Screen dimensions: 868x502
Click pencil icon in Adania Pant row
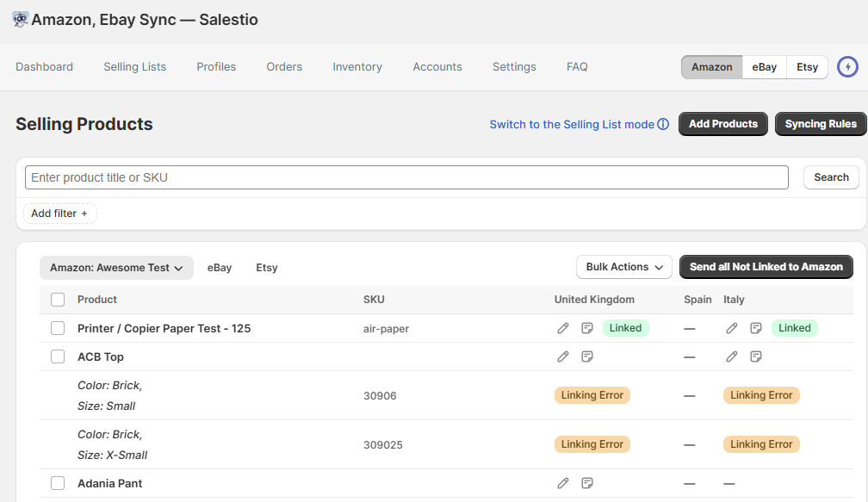pos(563,483)
